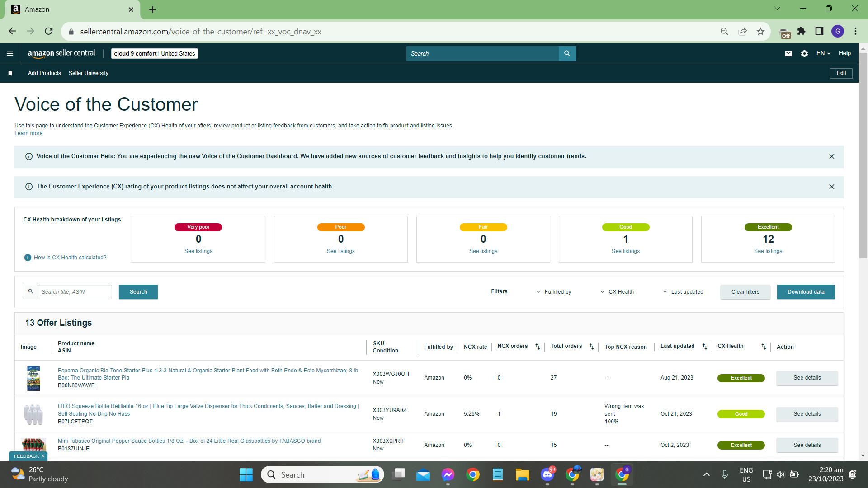Sort listings by Last updated column

point(704,347)
